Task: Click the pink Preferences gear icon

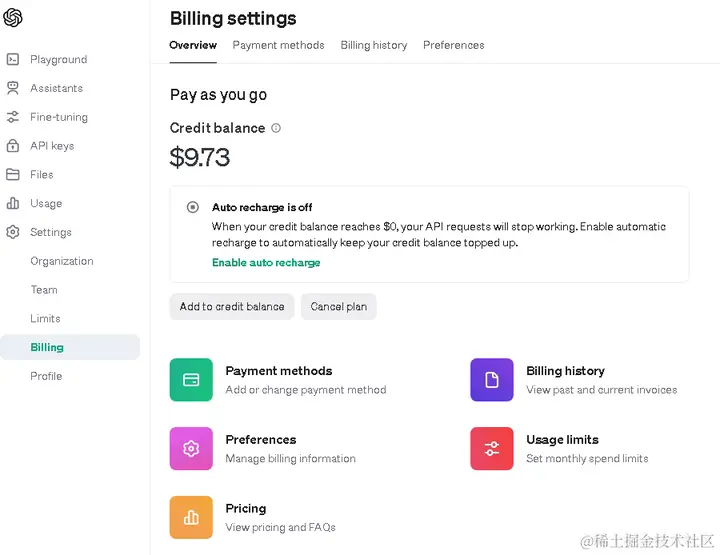Action: coord(191,448)
